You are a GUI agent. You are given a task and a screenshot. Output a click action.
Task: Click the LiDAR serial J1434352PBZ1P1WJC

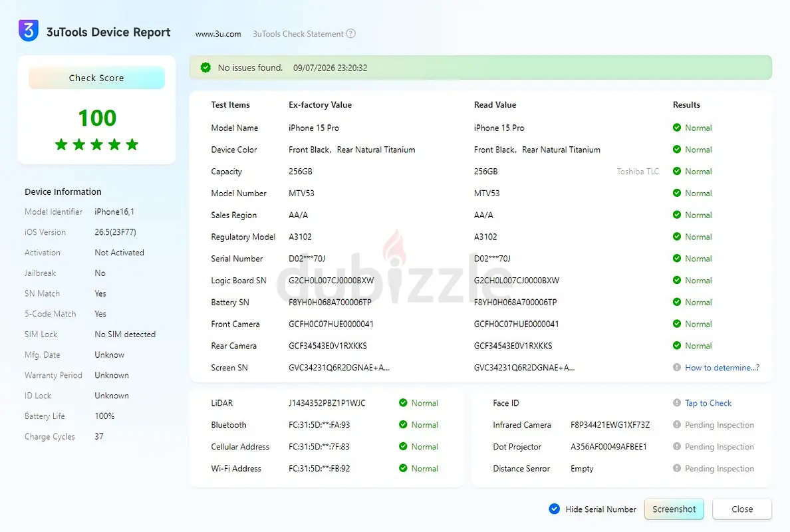click(x=327, y=403)
